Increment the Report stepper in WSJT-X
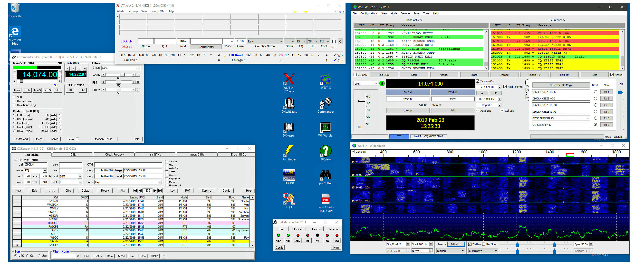 [x=500, y=104]
